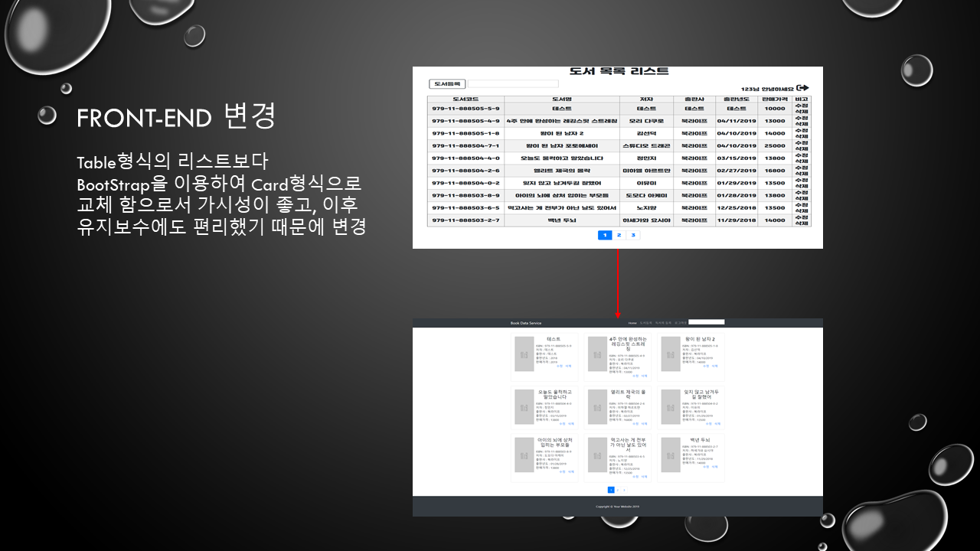Click the 도서등록 button above the table
This screenshot has width=980, height=551.
447,84
